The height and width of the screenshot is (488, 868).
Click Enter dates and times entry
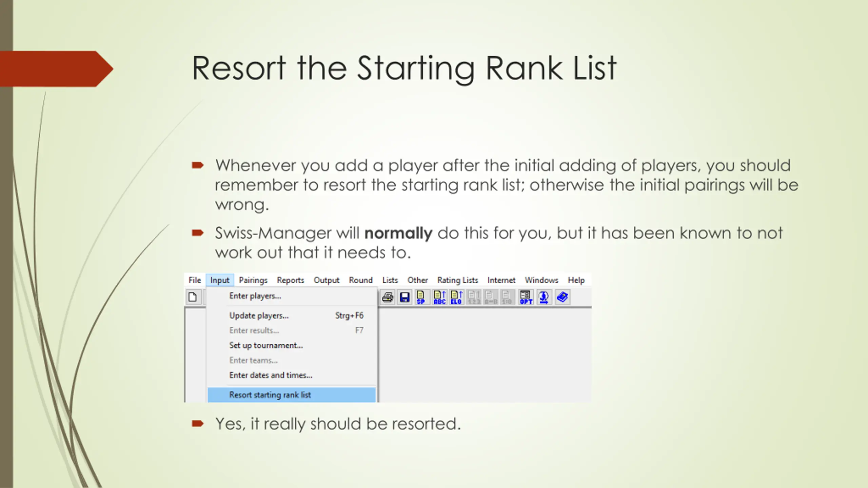click(x=271, y=375)
